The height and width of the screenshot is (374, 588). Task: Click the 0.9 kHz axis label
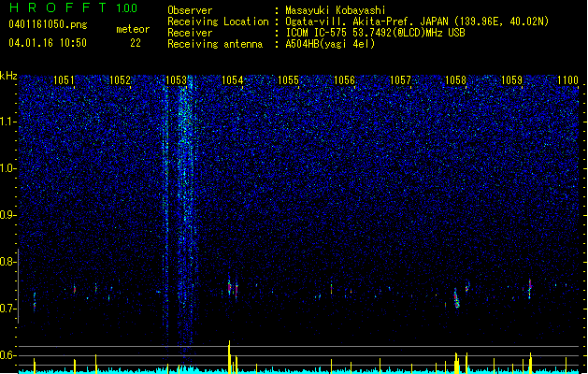[8, 215]
